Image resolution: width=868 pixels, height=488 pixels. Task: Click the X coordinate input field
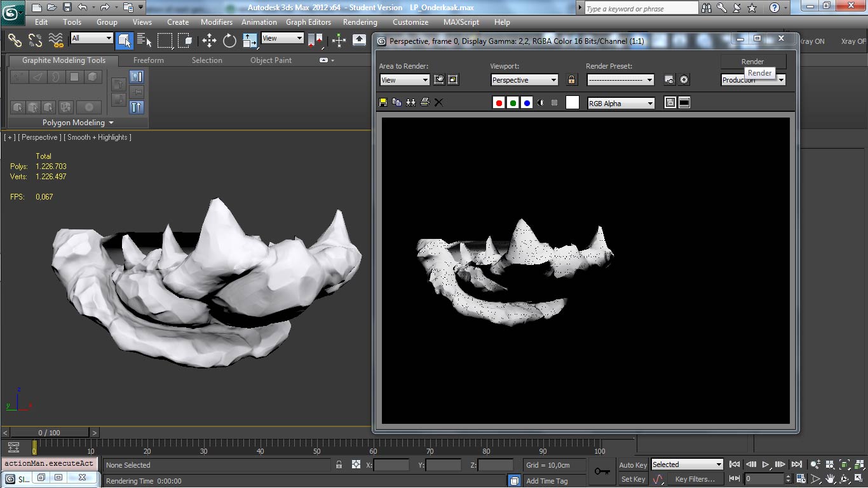[391, 465]
